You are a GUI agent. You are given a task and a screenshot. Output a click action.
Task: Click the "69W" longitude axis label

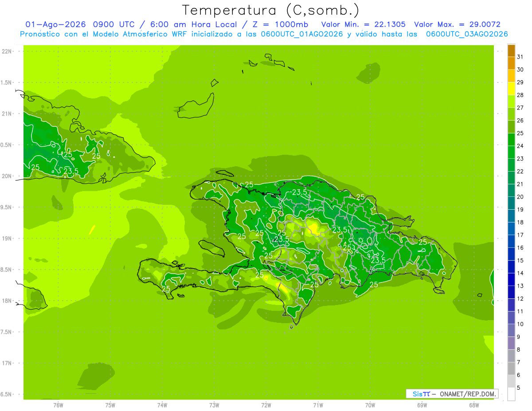[422, 405]
